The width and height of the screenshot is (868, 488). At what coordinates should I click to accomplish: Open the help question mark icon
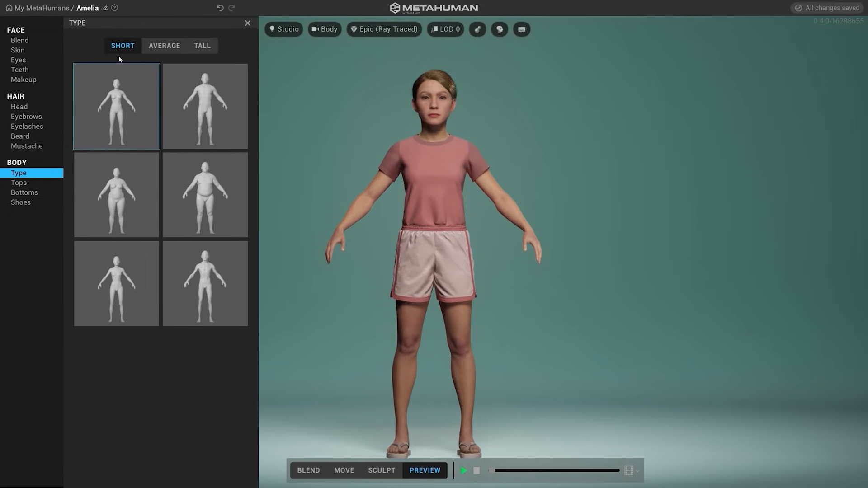pos(115,8)
